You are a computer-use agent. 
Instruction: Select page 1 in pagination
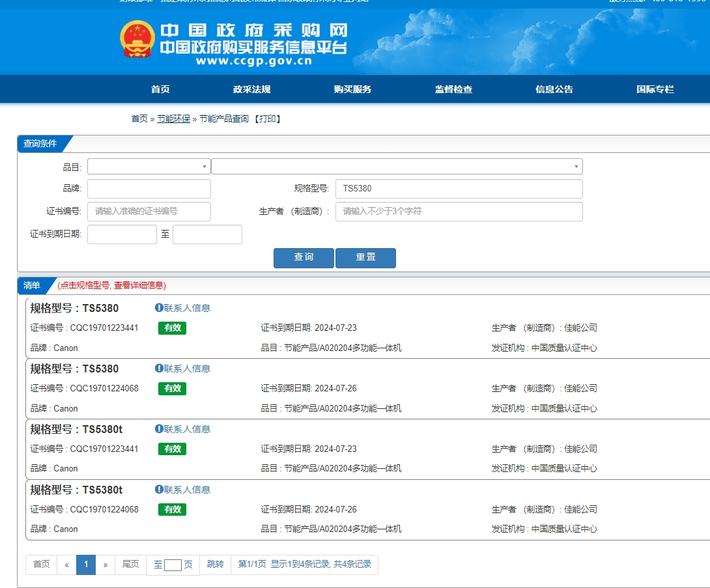click(x=86, y=565)
